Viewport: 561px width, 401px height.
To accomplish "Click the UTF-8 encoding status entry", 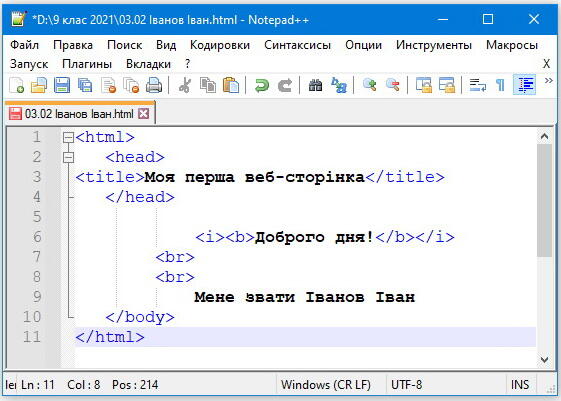I will pyautogui.click(x=406, y=385).
